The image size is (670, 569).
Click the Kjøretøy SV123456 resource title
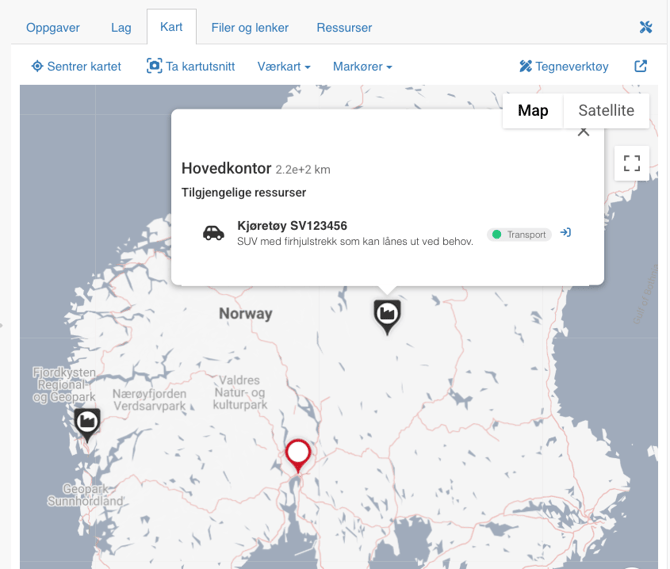coord(292,226)
